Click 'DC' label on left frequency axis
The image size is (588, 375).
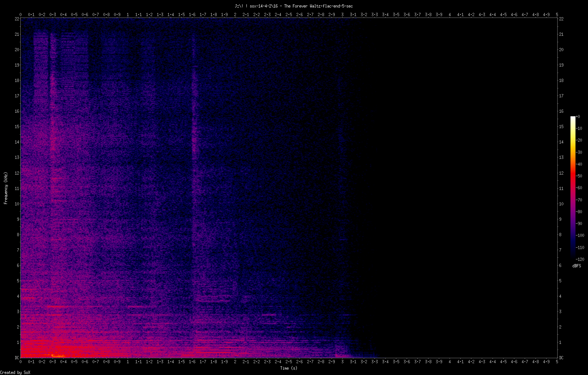point(17,358)
